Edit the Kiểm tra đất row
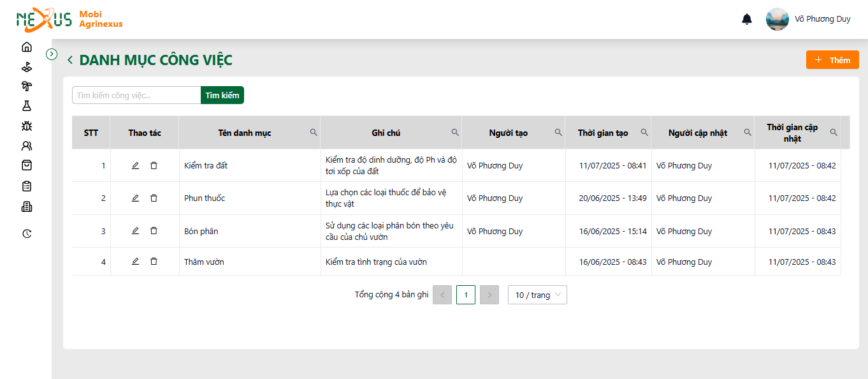The height and width of the screenshot is (379, 868). 135,165
